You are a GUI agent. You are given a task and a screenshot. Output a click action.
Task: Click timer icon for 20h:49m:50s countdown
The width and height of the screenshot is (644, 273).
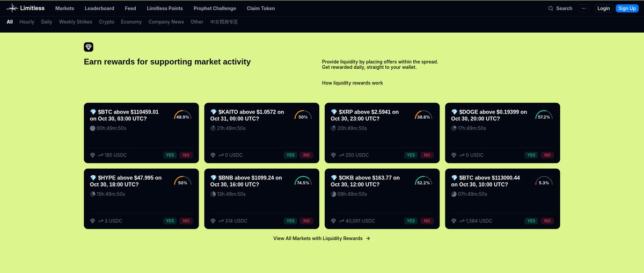tap(333, 128)
